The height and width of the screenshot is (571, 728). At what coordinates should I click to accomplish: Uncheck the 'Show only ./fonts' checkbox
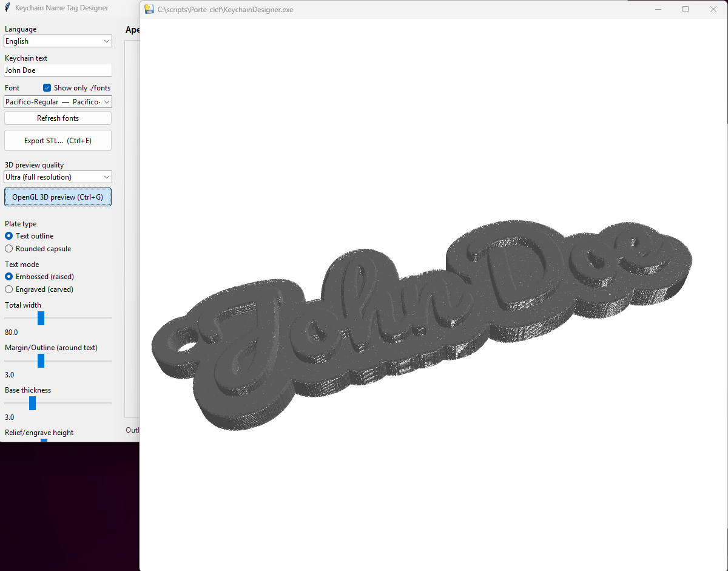point(47,88)
